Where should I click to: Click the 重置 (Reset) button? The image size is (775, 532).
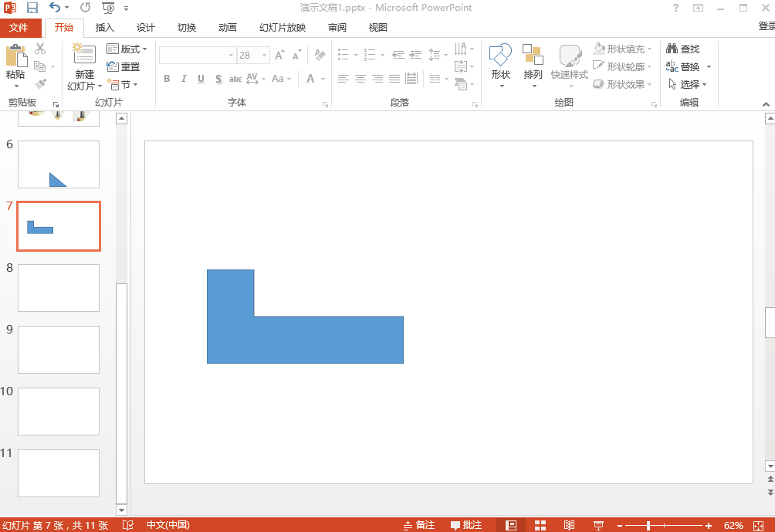pos(124,66)
